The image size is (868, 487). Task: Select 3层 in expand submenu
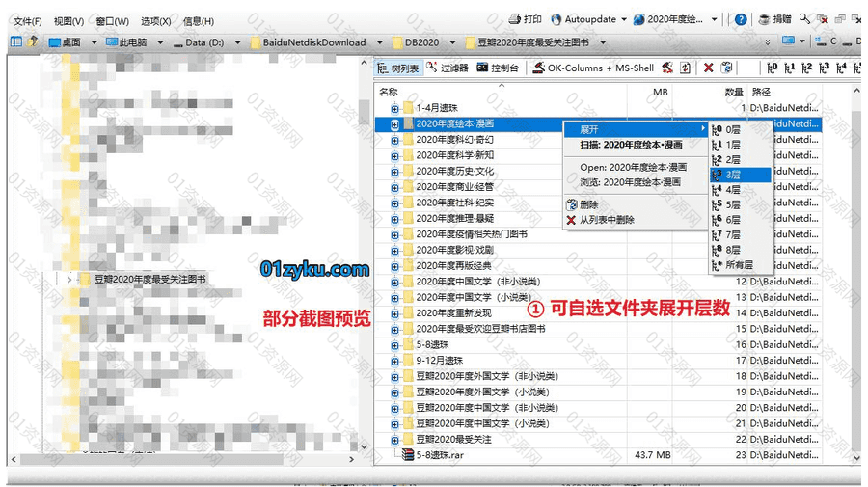pos(741,175)
